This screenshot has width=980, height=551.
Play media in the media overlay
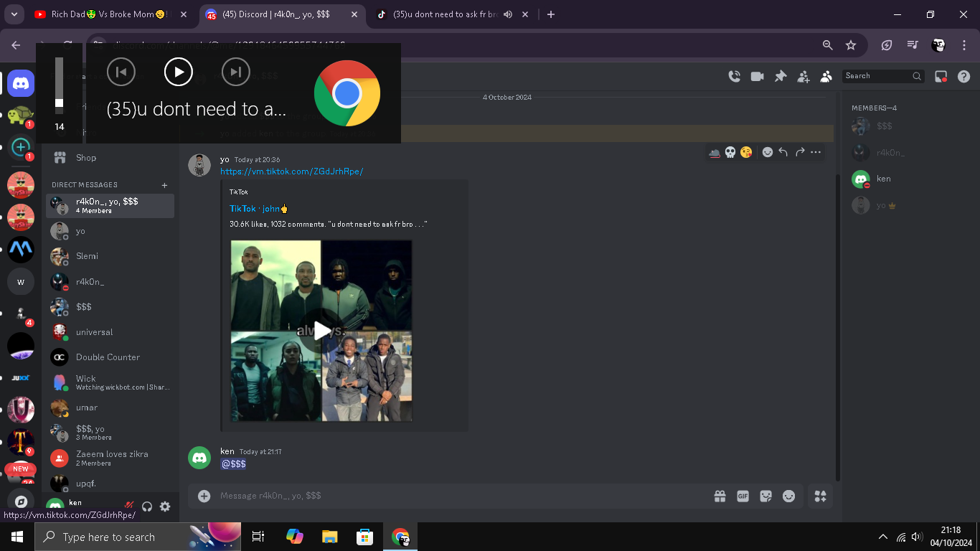179,72
